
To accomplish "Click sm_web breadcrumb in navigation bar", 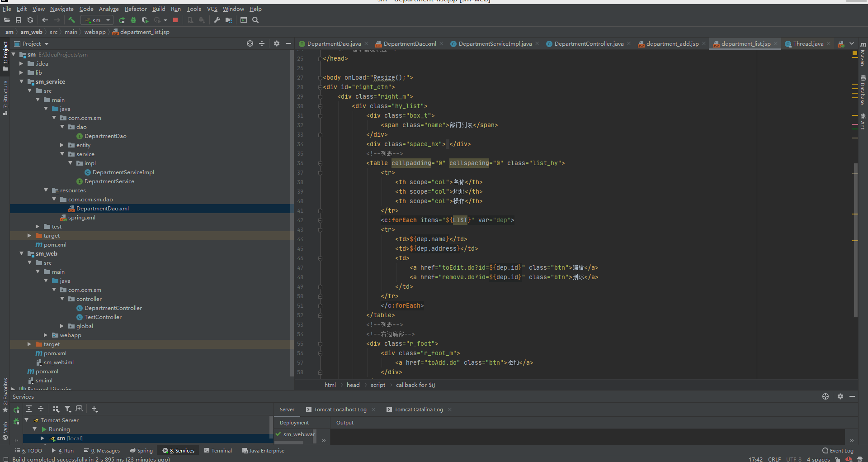I will tap(31, 32).
